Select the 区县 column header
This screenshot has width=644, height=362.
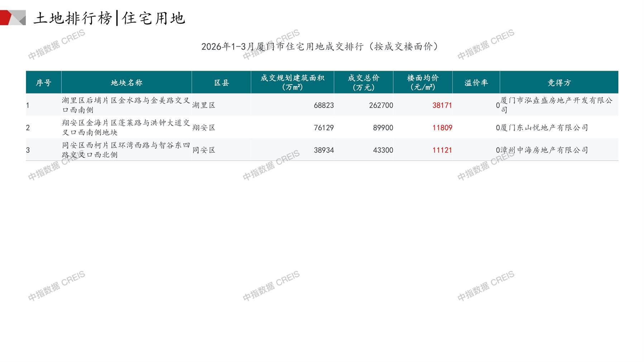221,83
